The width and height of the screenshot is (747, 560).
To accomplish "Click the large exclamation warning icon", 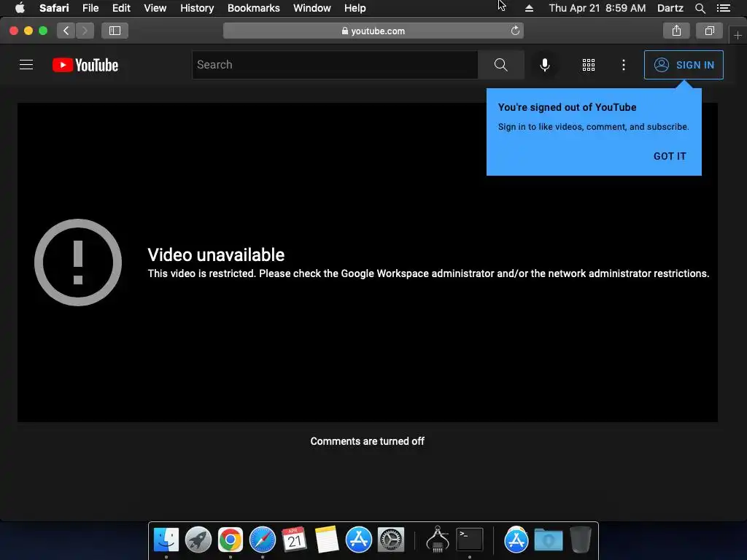I will (78, 262).
